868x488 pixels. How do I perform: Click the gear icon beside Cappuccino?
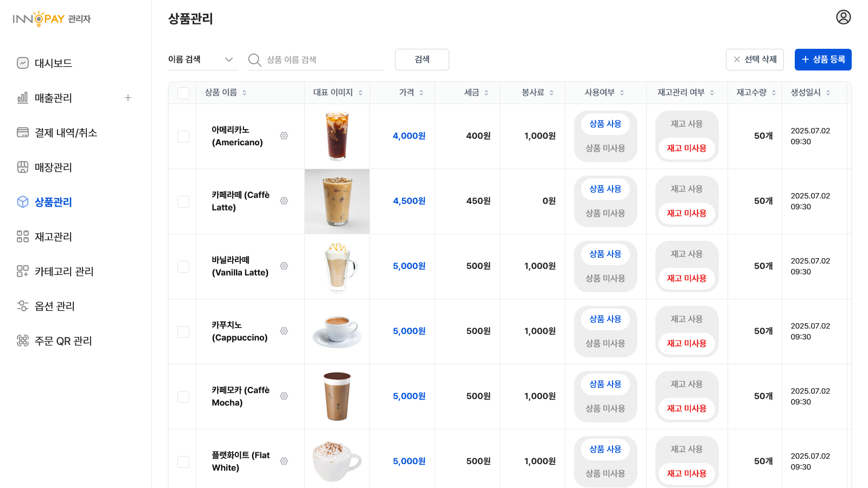tap(284, 331)
